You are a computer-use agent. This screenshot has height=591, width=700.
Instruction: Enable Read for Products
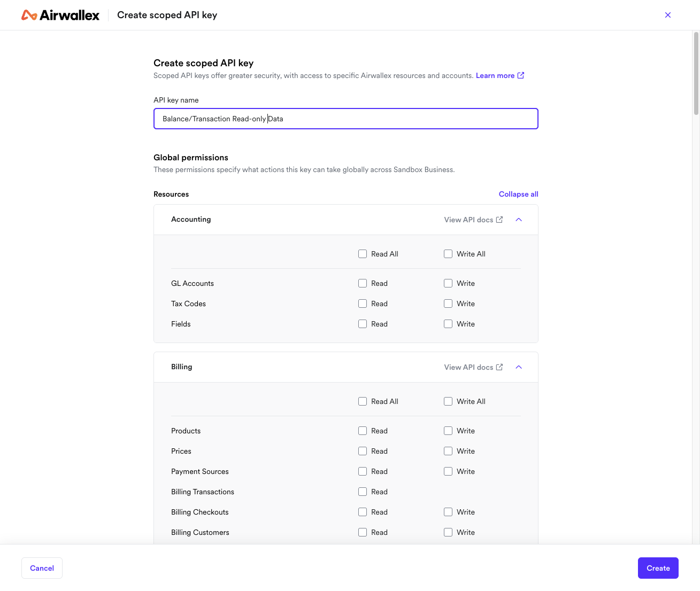coord(363,431)
